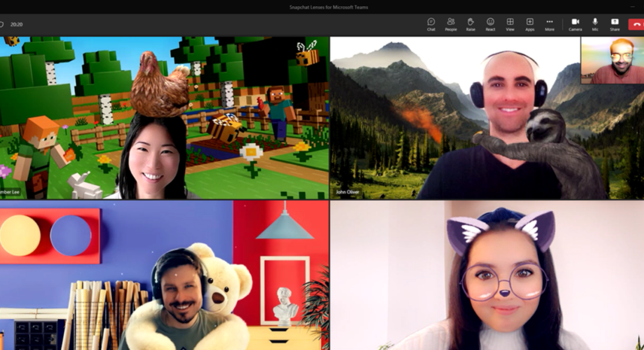This screenshot has height=350, width=644.
Task: Open the Apps menu
Action: coord(529,24)
